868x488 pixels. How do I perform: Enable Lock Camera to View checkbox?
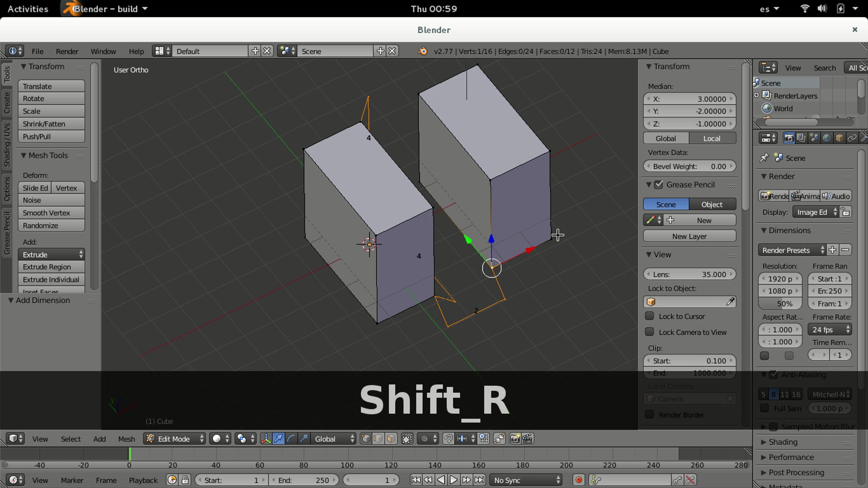[650, 332]
